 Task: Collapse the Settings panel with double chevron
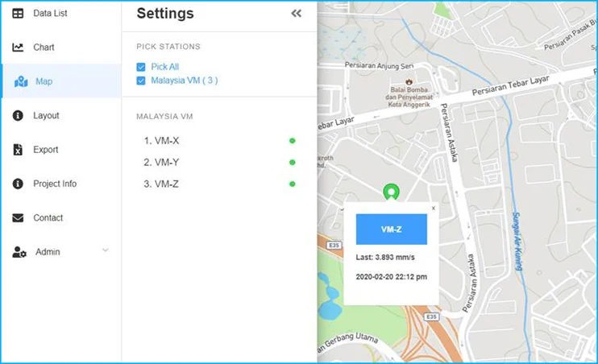click(x=297, y=14)
